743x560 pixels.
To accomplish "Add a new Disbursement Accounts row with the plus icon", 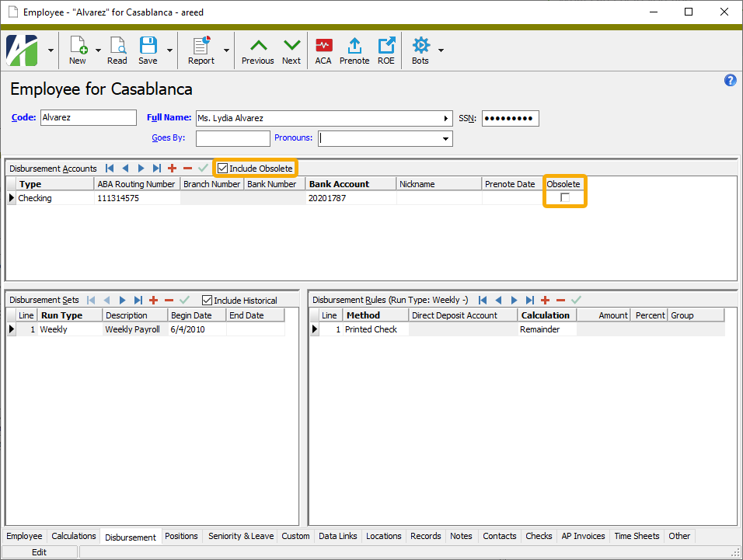I will 173,168.
